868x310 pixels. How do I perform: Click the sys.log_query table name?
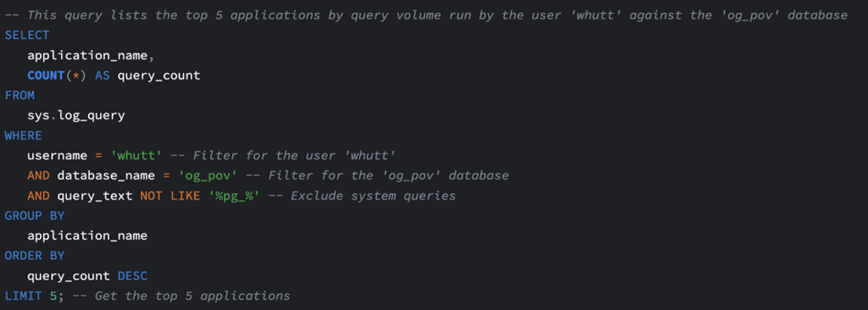coord(75,116)
